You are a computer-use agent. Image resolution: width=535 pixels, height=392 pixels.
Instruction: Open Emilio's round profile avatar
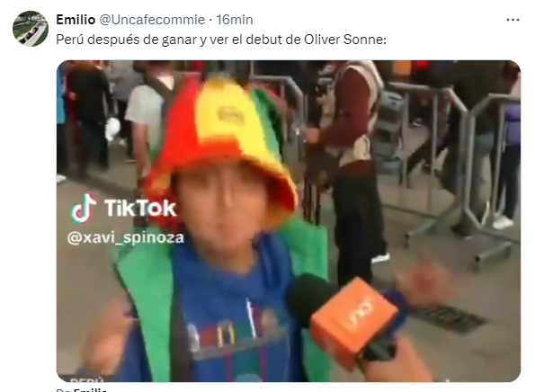pos(31,29)
